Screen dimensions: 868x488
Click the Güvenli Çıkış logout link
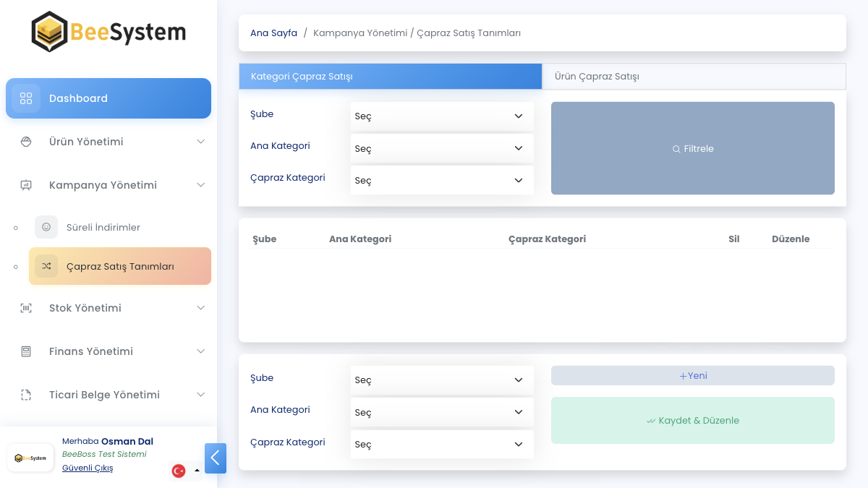click(x=88, y=468)
